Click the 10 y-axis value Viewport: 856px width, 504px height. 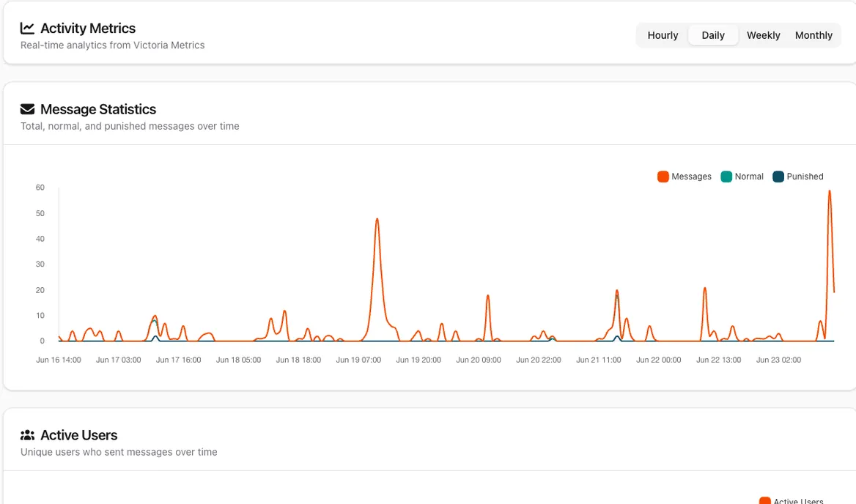40,315
